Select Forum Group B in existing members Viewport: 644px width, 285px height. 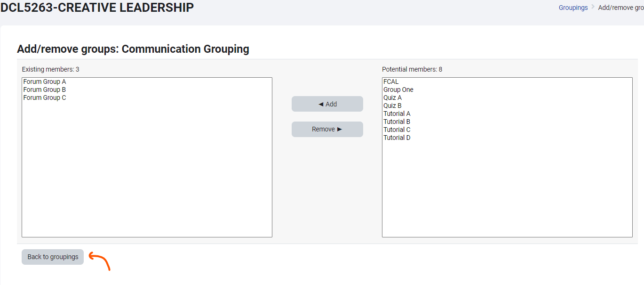[45, 90]
